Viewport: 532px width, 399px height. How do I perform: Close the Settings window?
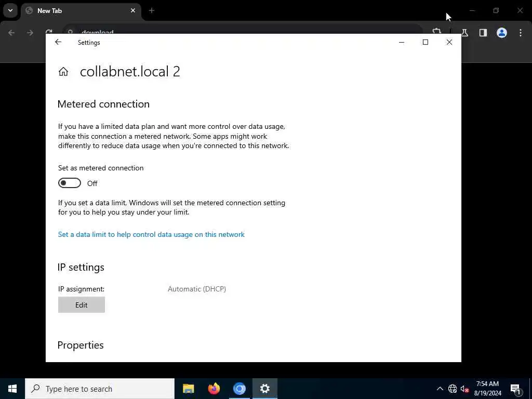pos(449,42)
